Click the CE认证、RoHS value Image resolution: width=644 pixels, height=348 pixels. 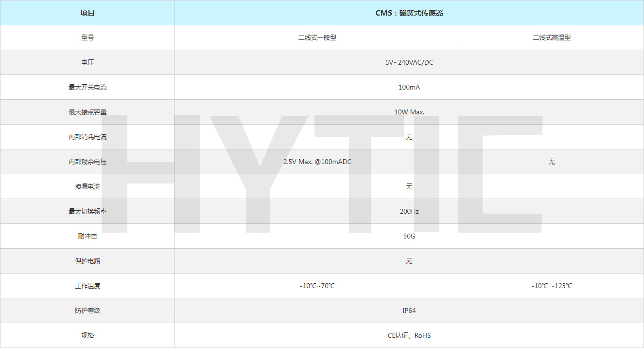click(x=409, y=335)
